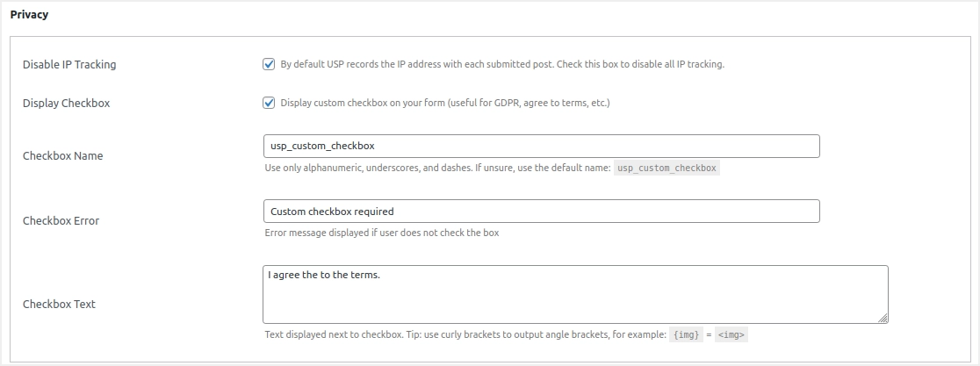Viewport: 980px width, 366px height.
Task: Click the "Checkbox Error" row label
Action: coord(61,220)
